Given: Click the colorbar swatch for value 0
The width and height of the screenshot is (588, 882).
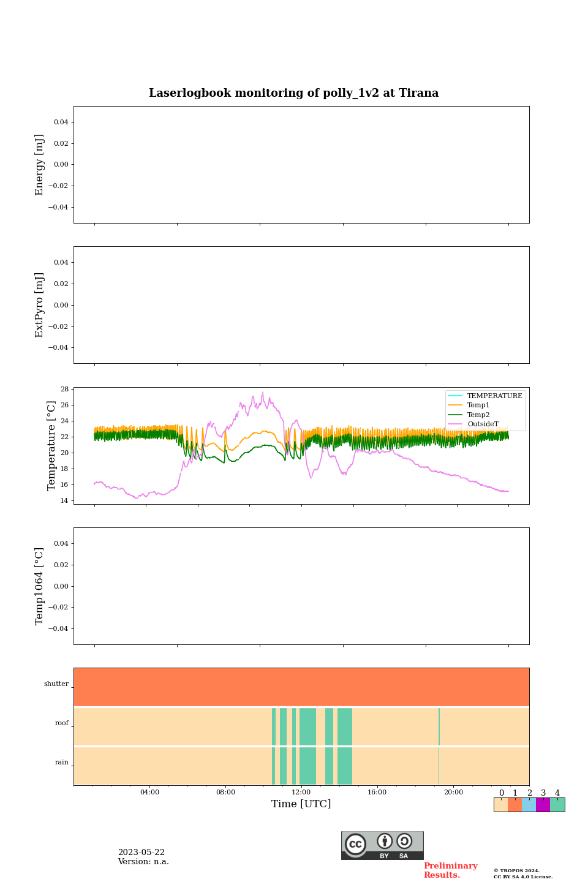Looking at the screenshot, I should [501, 805].
